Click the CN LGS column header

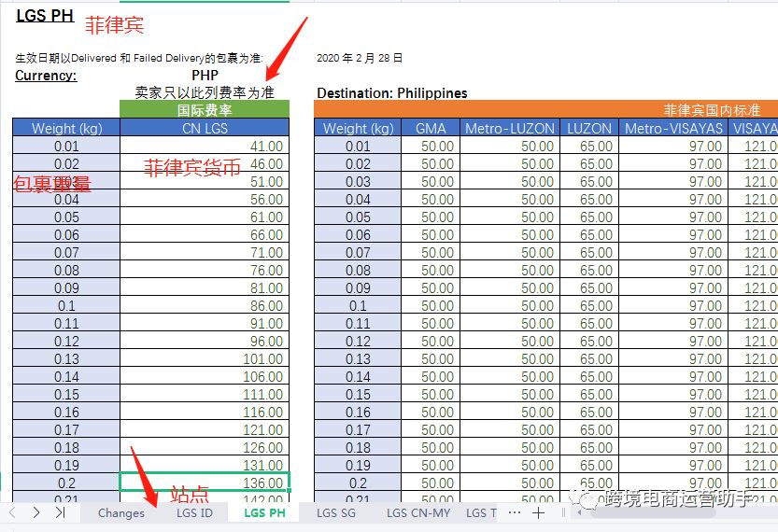tap(205, 128)
